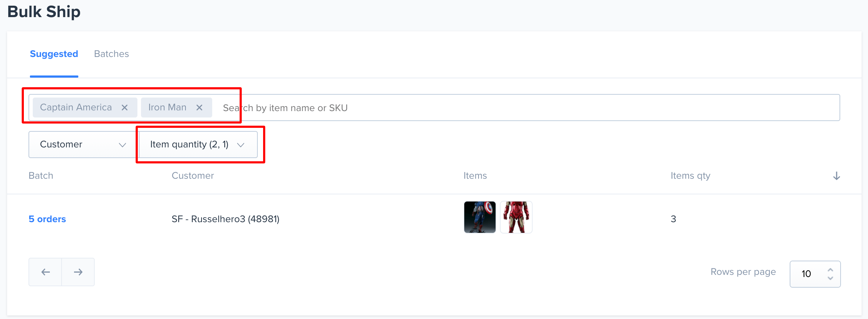
Task: Open the Customer filter dropdown
Action: pyautogui.click(x=83, y=145)
